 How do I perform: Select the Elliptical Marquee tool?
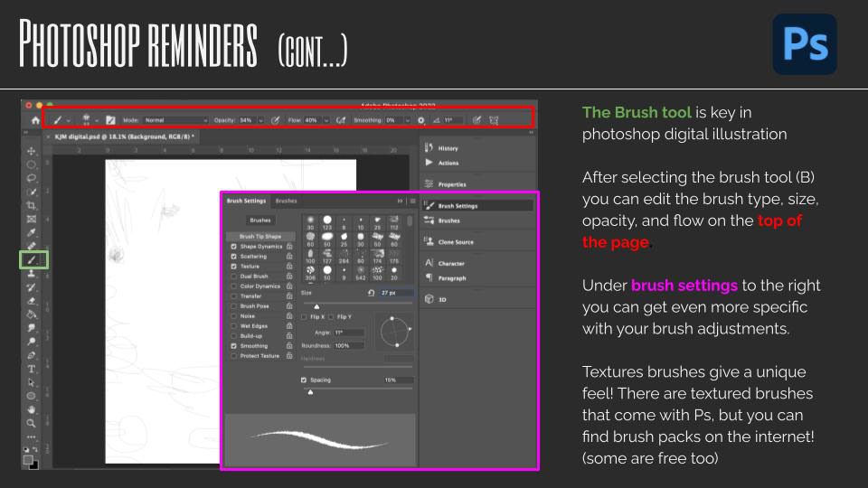(x=31, y=164)
